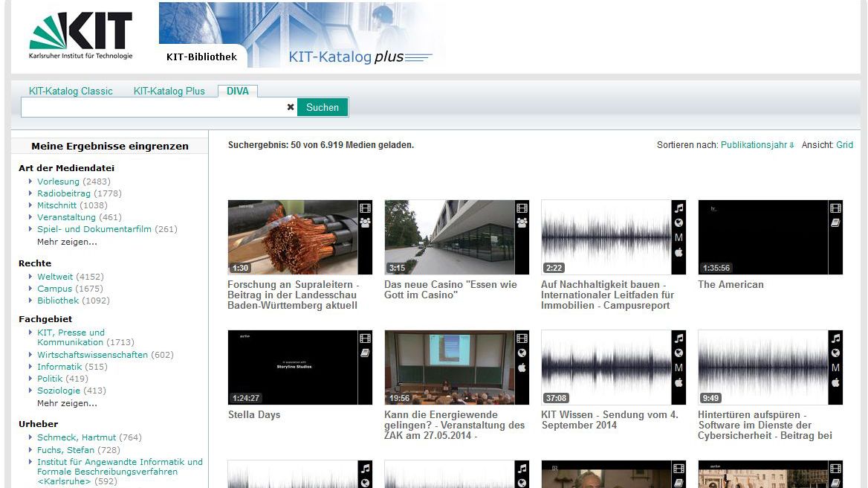The height and width of the screenshot is (488, 868).
Task: Expand the arrow beside Politik
Action: pyautogui.click(x=30, y=379)
